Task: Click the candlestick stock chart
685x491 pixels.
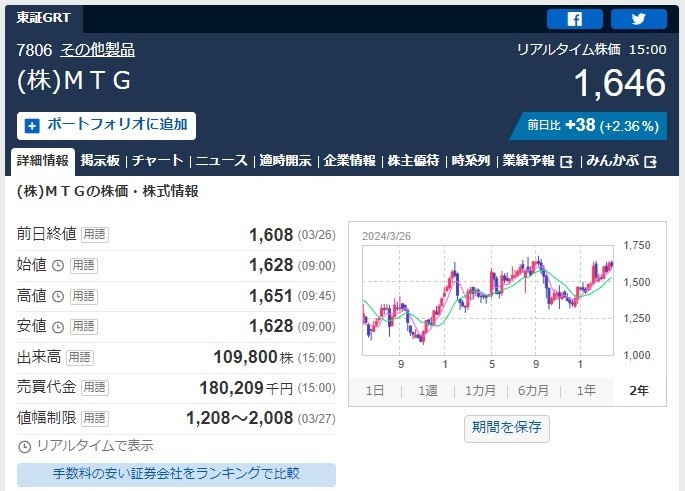Action: click(488, 301)
